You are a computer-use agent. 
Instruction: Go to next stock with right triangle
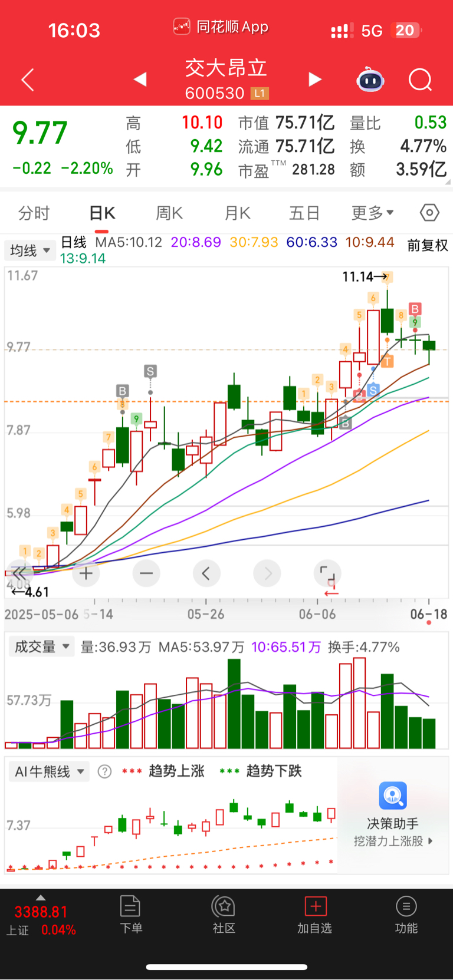tap(315, 79)
